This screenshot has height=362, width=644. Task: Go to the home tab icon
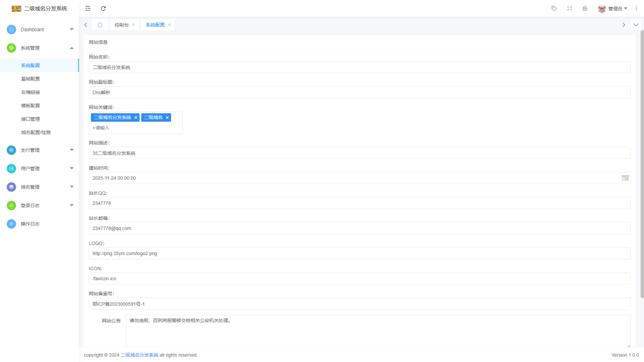pos(100,25)
